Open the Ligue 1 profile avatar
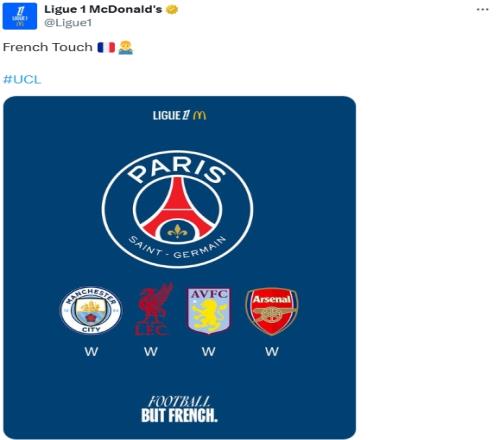 coord(20,16)
